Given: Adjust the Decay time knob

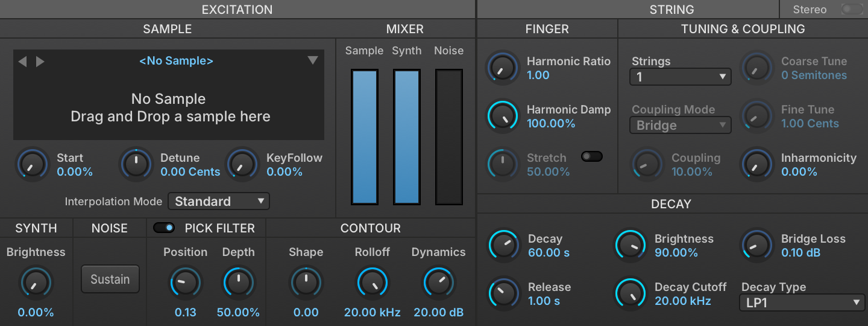Looking at the screenshot, I should point(503,245).
